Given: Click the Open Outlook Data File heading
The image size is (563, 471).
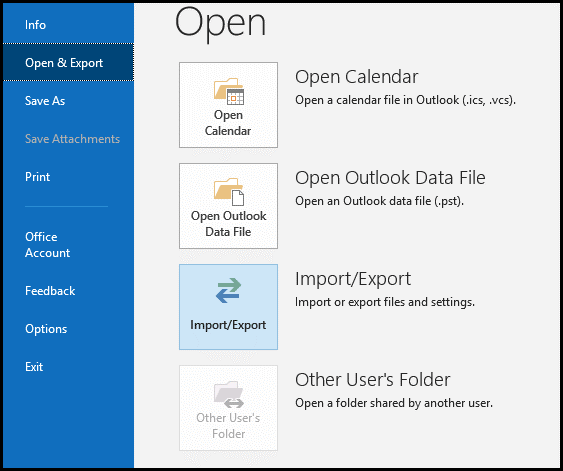Looking at the screenshot, I should coord(390,178).
